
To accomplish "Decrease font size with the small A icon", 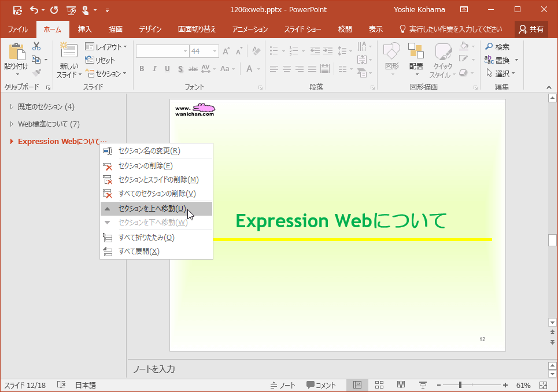I will [x=239, y=51].
